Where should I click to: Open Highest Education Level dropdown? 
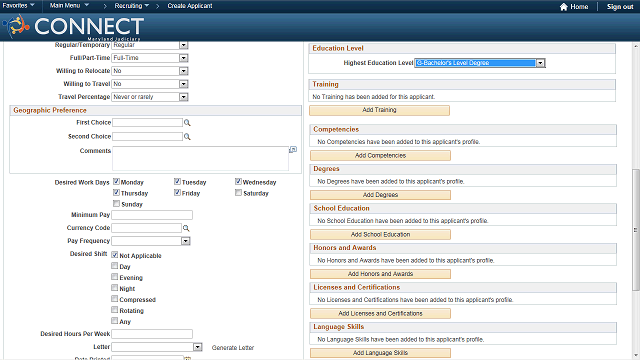[x=540, y=63]
